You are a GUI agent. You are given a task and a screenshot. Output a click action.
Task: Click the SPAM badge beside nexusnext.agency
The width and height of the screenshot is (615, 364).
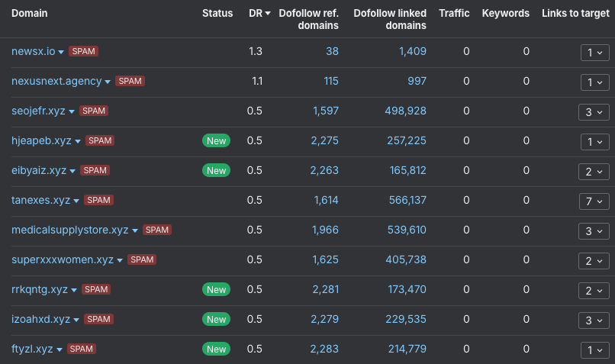130,81
